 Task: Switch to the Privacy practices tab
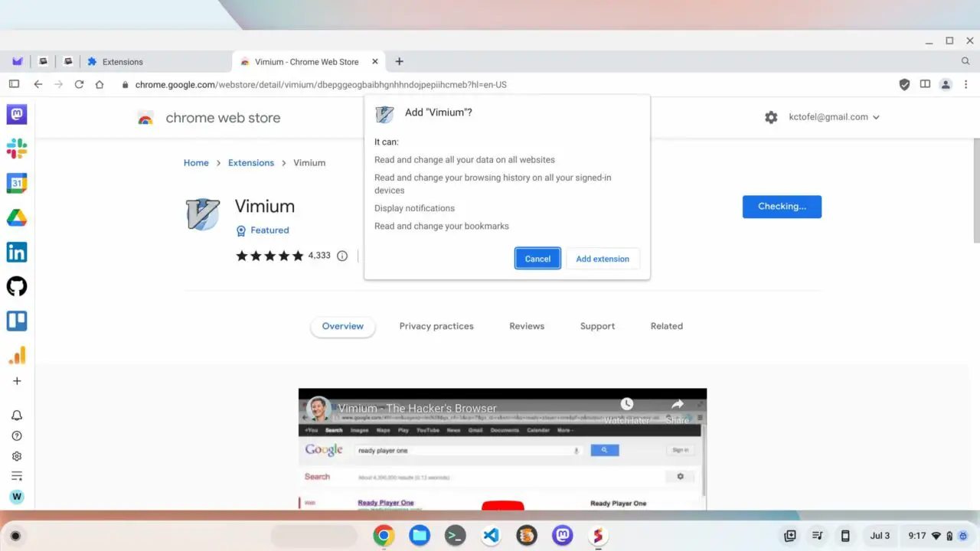pos(436,326)
